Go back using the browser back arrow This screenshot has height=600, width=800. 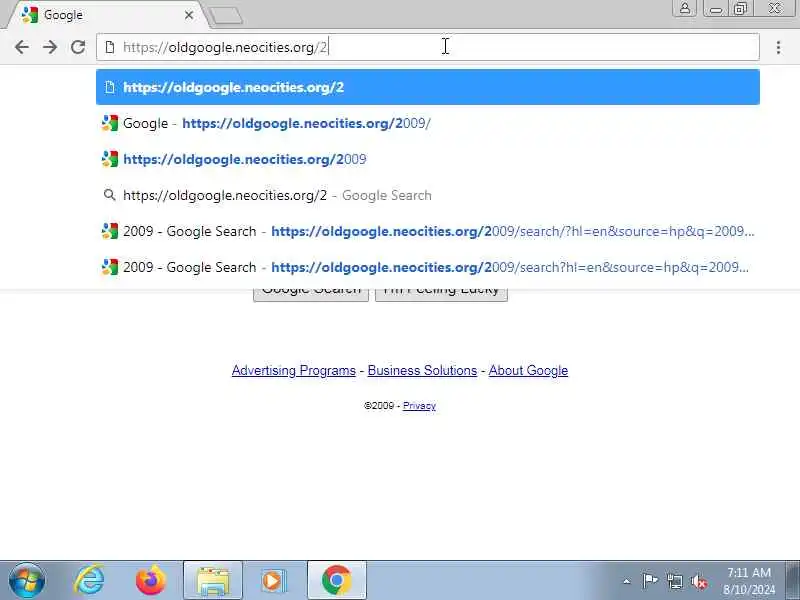(x=21, y=47)
